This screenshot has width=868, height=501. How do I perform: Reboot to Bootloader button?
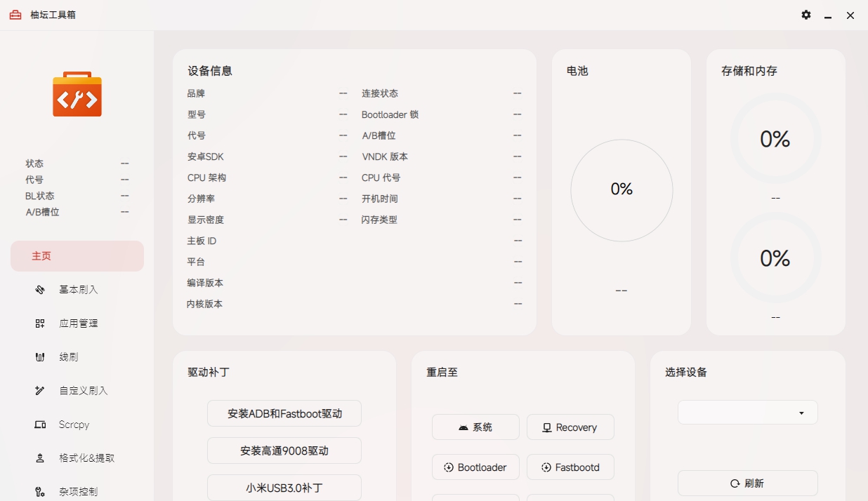[x=475, y=467]
